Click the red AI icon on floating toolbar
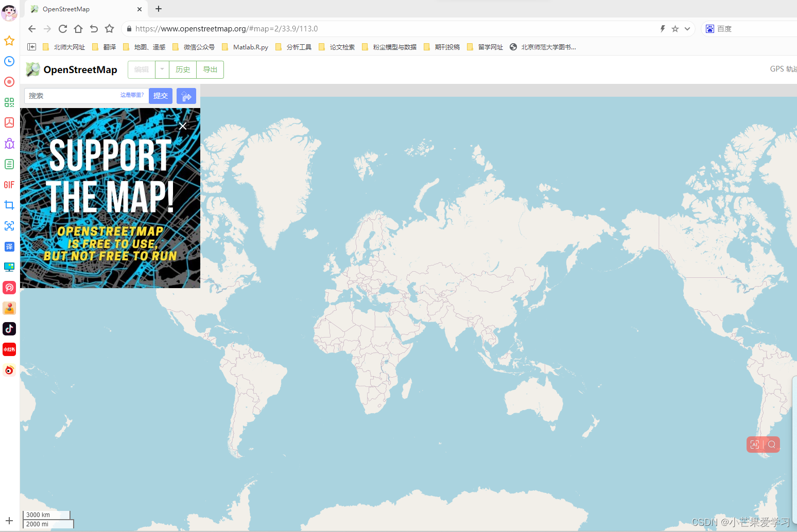797x532 pixels. (x=755, y=445)
